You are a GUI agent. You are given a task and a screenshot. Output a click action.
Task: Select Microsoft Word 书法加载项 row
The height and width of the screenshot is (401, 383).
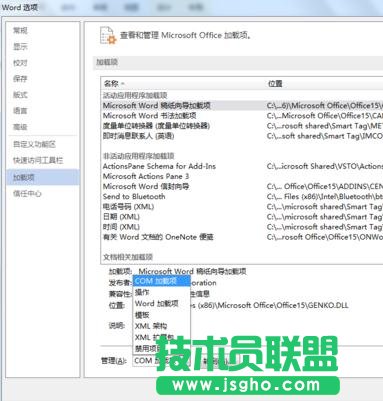coord(242,116)
